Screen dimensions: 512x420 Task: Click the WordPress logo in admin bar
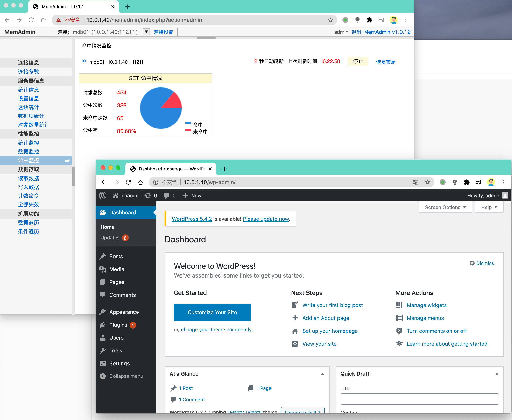tap(102, 195)
